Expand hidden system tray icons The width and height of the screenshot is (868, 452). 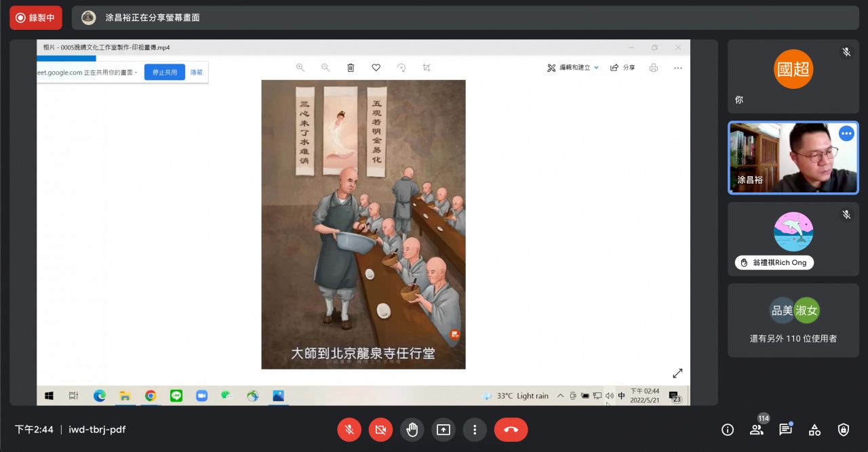pyautogui.click(x=561, y=396)
